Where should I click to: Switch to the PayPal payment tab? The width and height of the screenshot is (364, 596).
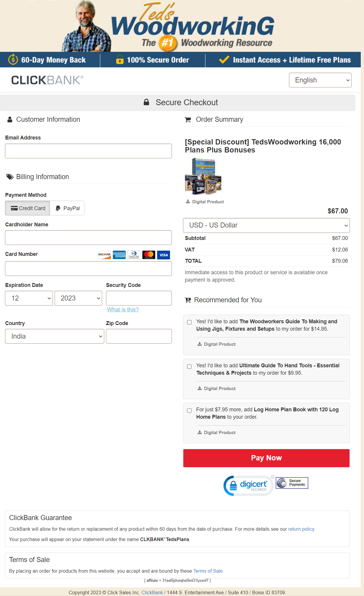[67, 208]
